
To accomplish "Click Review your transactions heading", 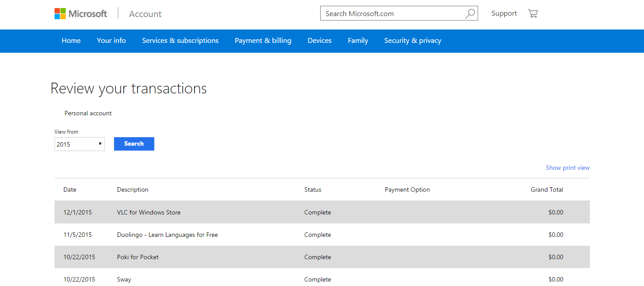I will click(129, 88).
